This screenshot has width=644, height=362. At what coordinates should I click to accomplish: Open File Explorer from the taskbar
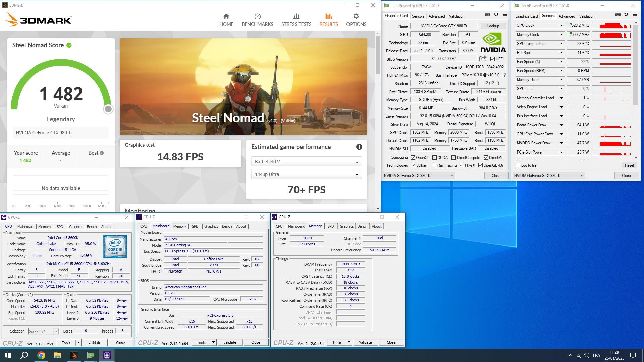click(x=57, y=355)
